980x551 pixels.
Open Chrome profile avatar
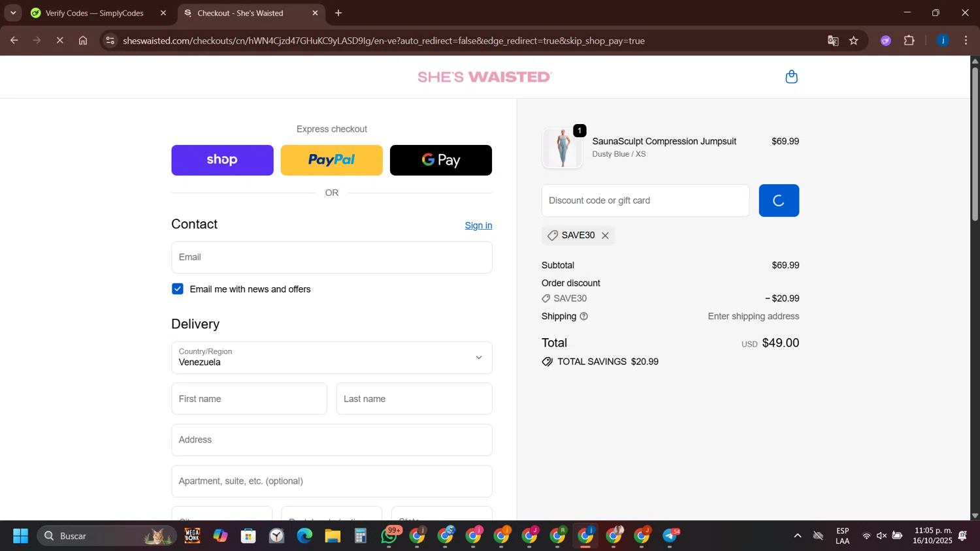(943, 40)
